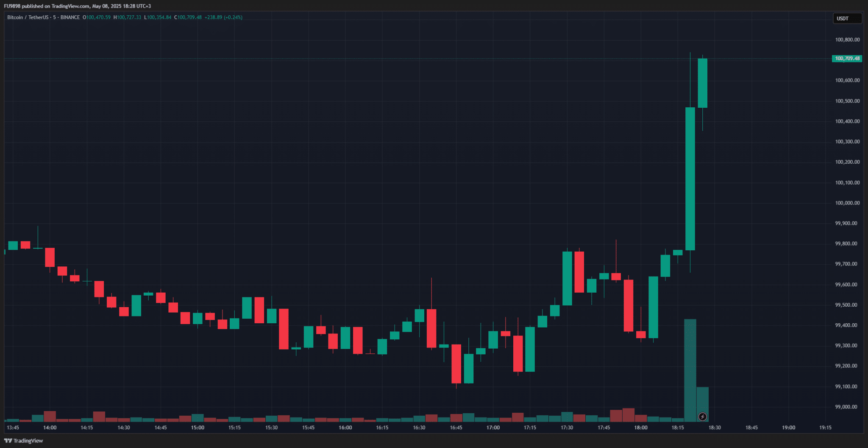Click the BINANCE exchange label in the legend

click(x=70, y=17)
